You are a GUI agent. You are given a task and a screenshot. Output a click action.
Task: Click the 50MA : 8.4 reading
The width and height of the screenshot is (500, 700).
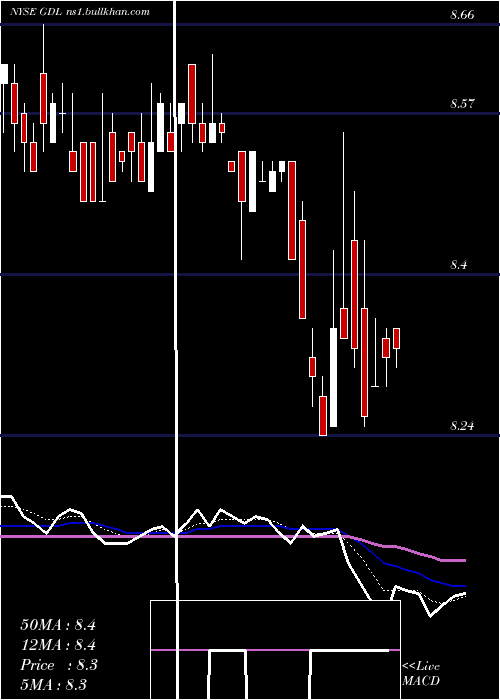[x=58, y=625]
